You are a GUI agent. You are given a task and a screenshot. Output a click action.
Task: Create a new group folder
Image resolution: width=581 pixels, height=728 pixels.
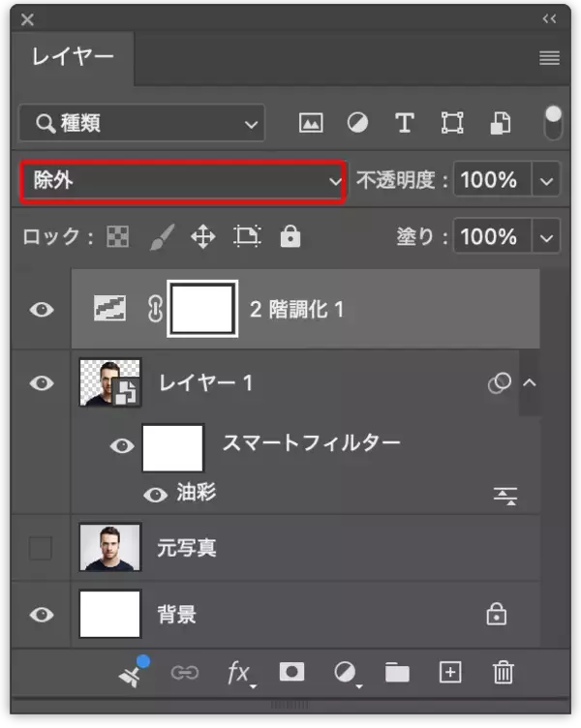coord(398,673)
